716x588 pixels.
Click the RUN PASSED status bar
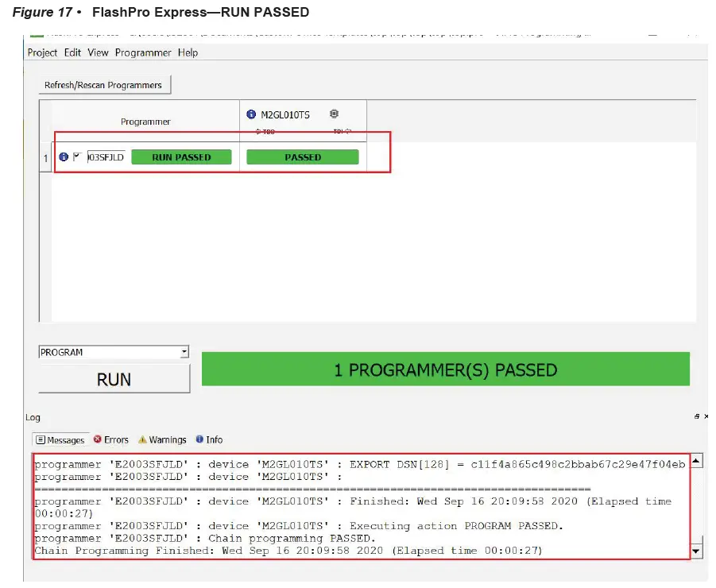tap(181, 157)
